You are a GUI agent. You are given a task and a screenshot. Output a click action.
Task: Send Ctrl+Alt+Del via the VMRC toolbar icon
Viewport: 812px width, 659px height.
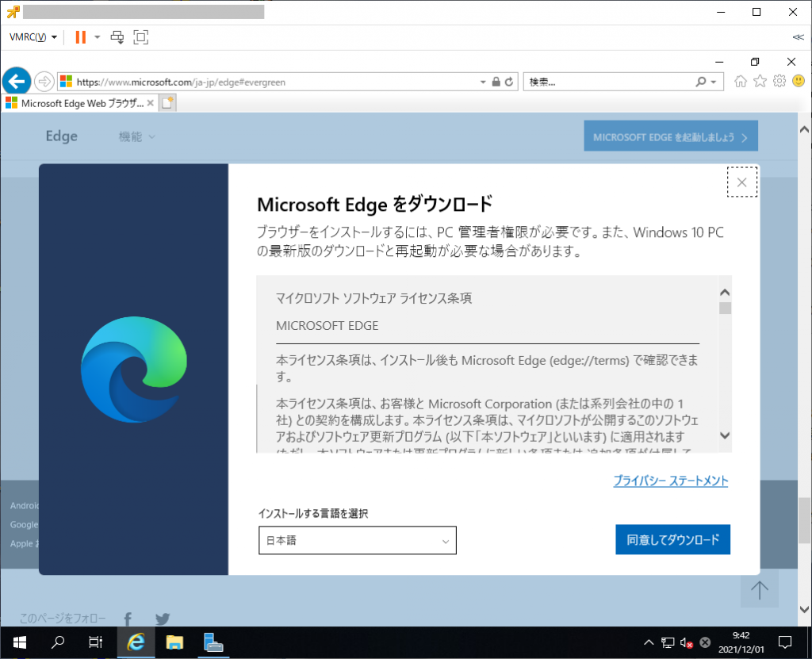117,37
